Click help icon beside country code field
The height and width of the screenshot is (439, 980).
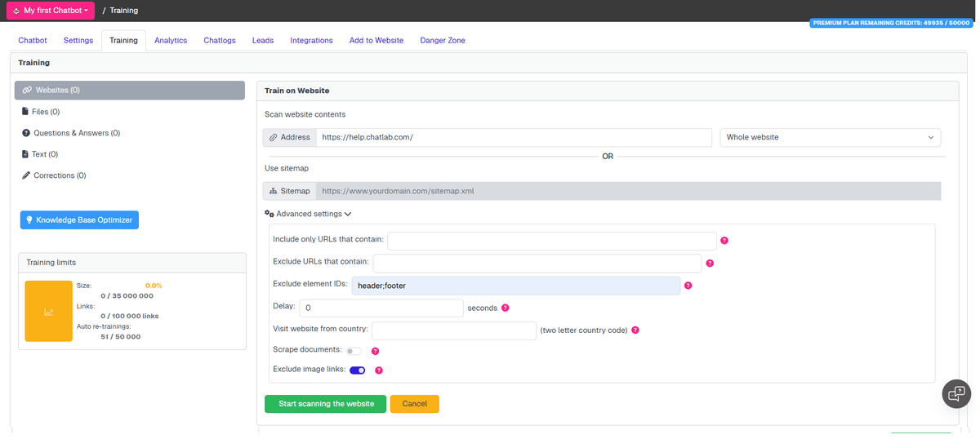pos(635,330)
